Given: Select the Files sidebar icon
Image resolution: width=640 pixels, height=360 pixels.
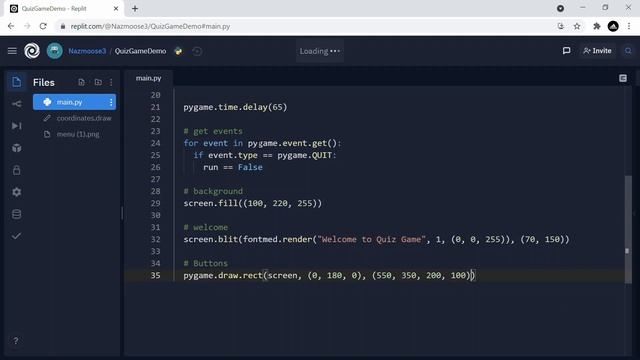Looking at the screenshot, I should (16, 82).
